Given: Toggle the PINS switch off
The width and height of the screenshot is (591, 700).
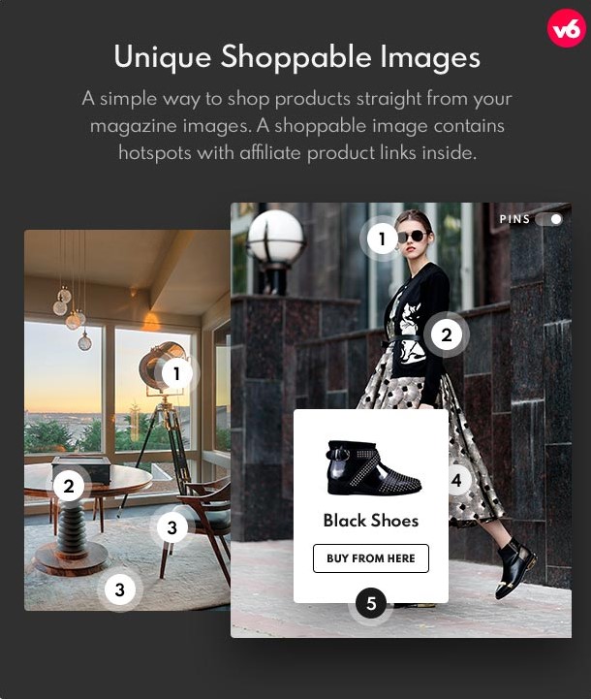Looking at the screenshot, I should (x=549, y=219).
